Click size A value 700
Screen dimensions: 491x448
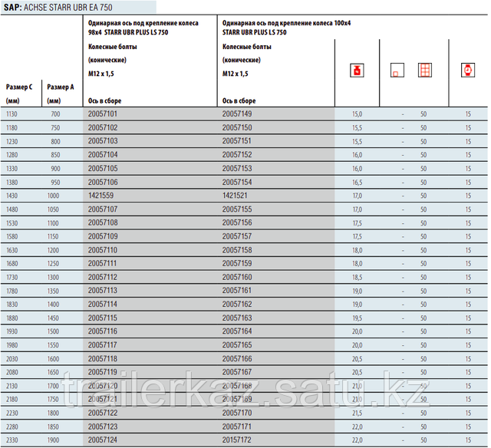[55, 114]
